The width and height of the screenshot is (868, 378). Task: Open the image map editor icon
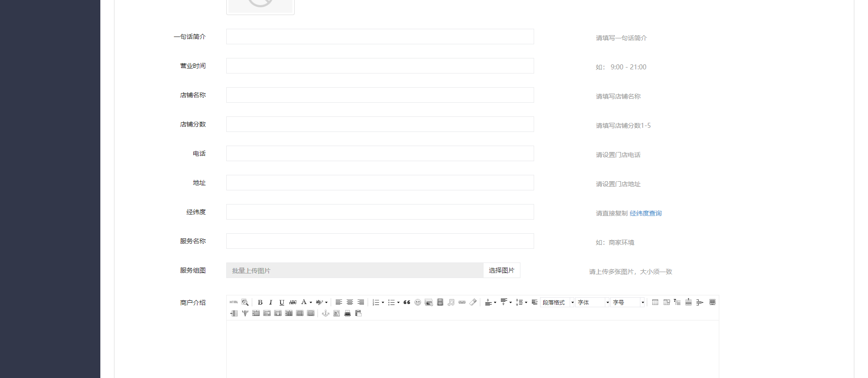click(337, 313)
